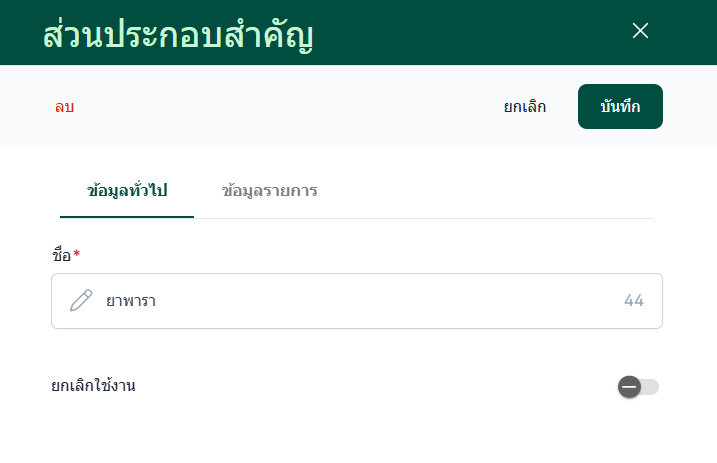Click the ยาพารา text in the input
This screenshot has height=463, width=717.
(131, 301)
